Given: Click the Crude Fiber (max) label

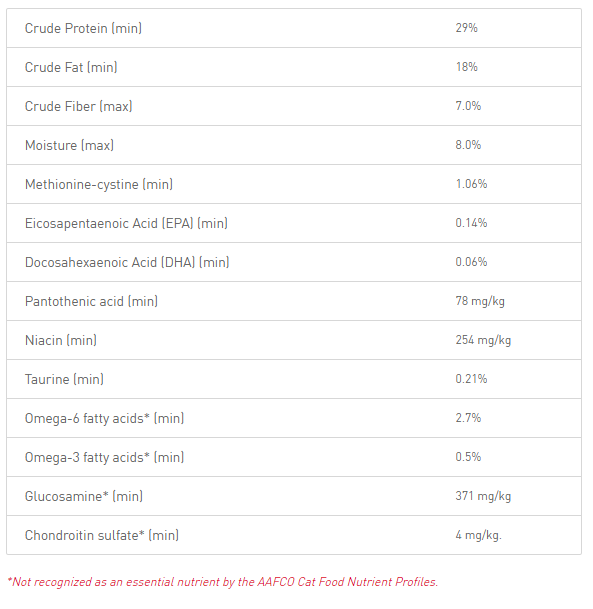Looking at the screenshot, I should pyautogui.click(x=78, y=106).
